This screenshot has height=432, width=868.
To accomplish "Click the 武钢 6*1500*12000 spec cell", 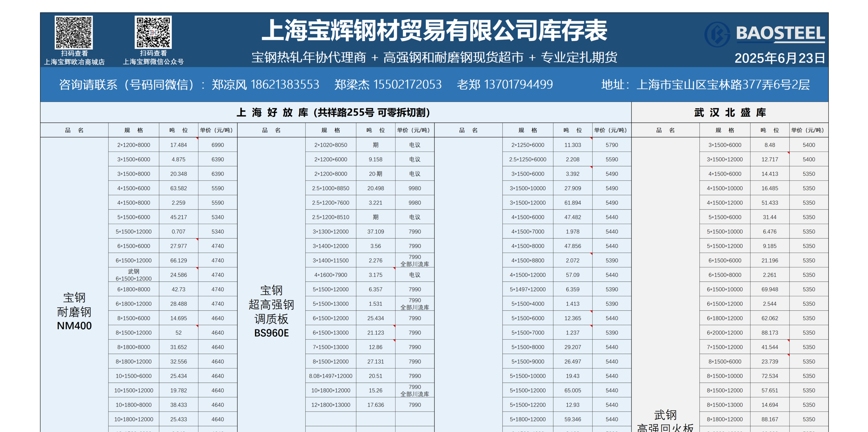I will 133,275.
